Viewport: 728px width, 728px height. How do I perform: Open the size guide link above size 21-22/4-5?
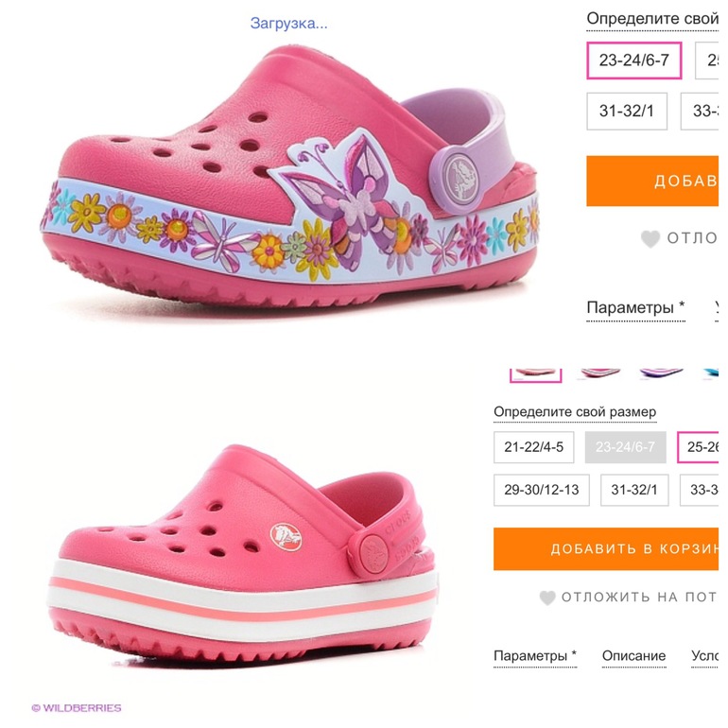575,412
